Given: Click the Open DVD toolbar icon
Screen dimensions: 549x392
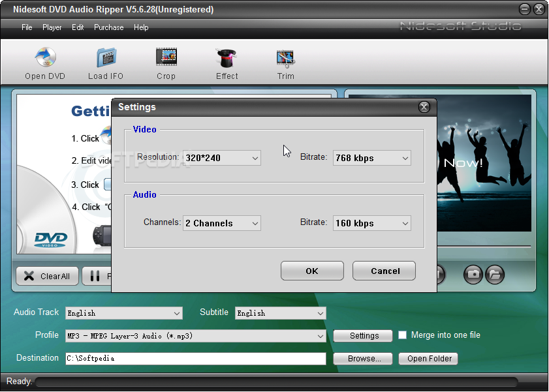Looking at the screenshot, I should (x=45, y=57).
